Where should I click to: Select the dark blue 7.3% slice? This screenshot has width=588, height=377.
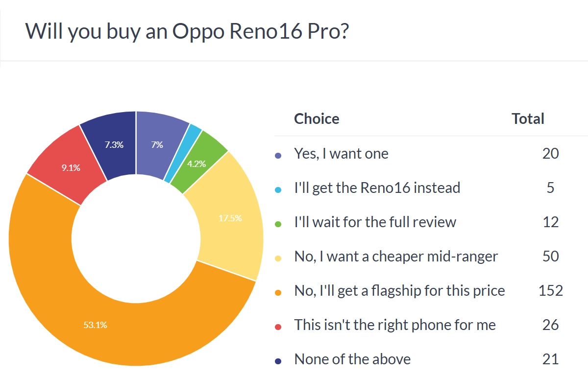point(113,145)
